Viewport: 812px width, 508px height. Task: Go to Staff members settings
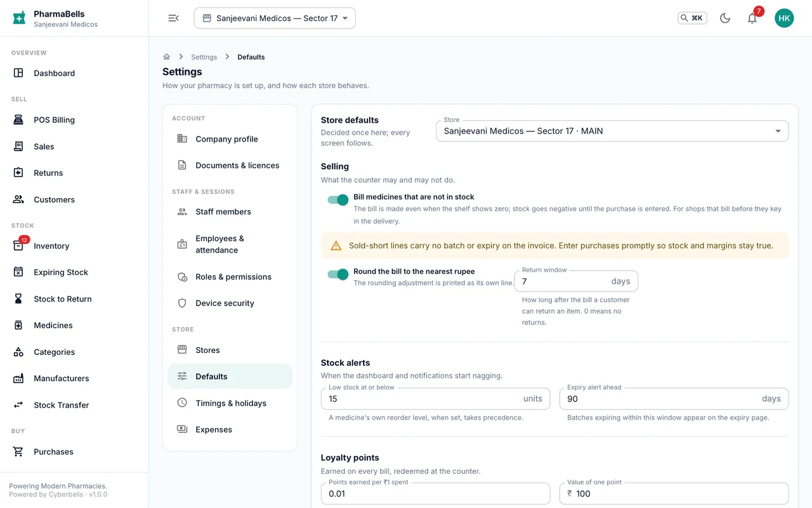click(x=230, y=211)
